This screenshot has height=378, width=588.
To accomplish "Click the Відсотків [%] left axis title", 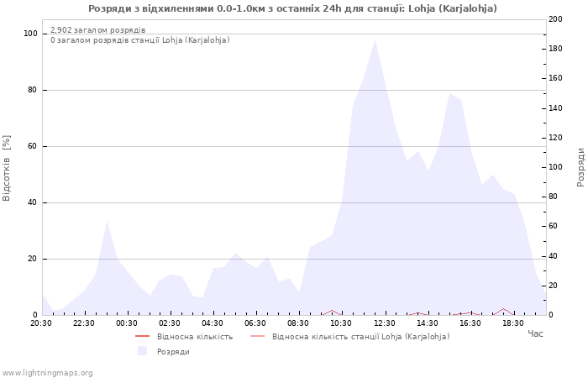I will pyautogui.click(x=8, y=168).
